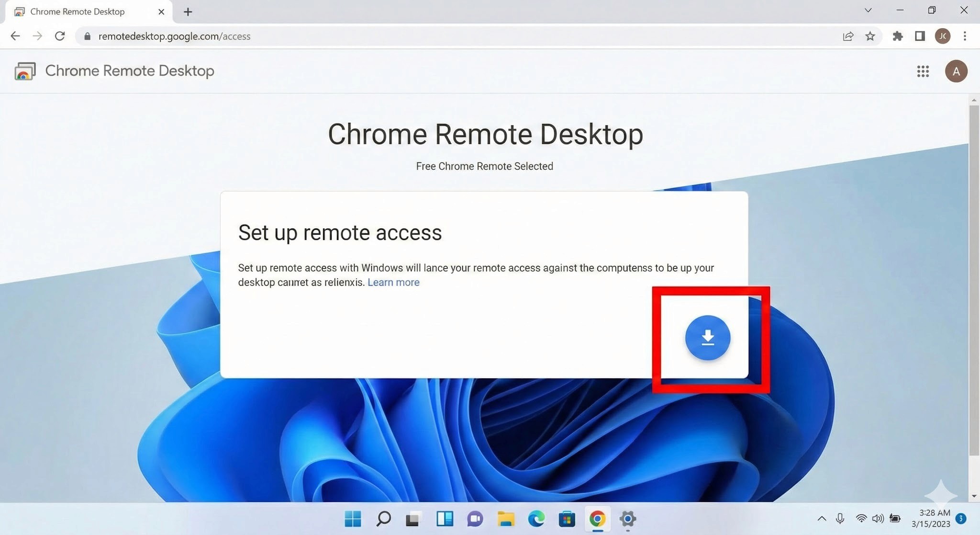
Task: Expand the tab search chevron
Action: click(x=868, y=11)
